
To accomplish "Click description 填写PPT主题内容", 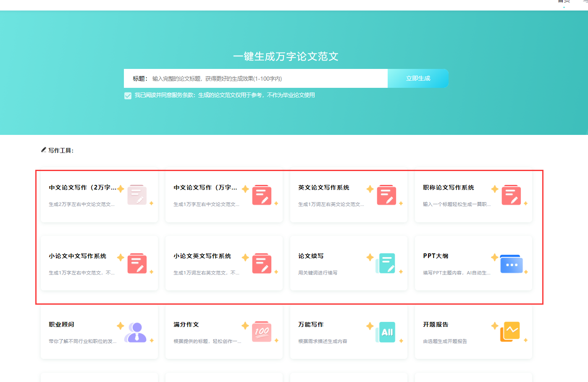I will [457, 273].
